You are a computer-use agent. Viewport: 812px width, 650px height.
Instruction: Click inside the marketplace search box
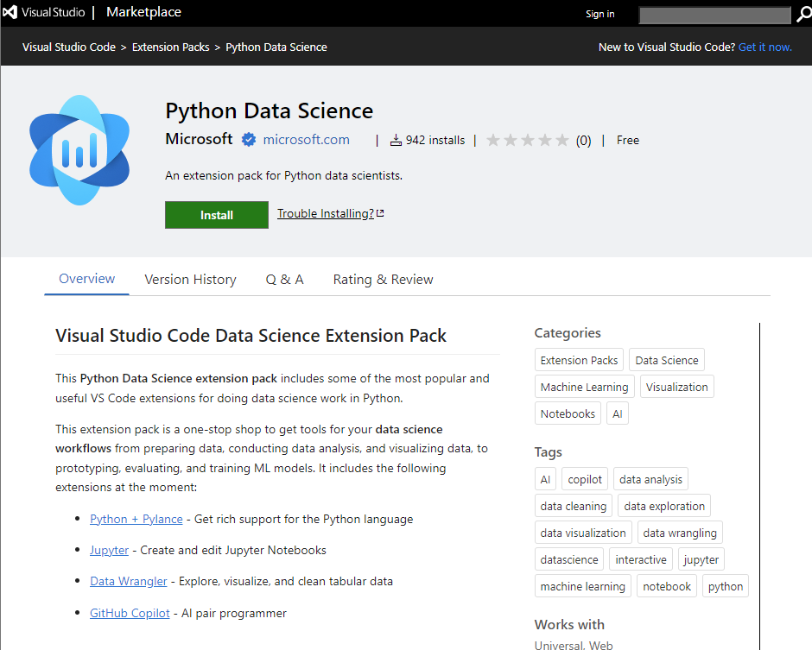[715, 15]
